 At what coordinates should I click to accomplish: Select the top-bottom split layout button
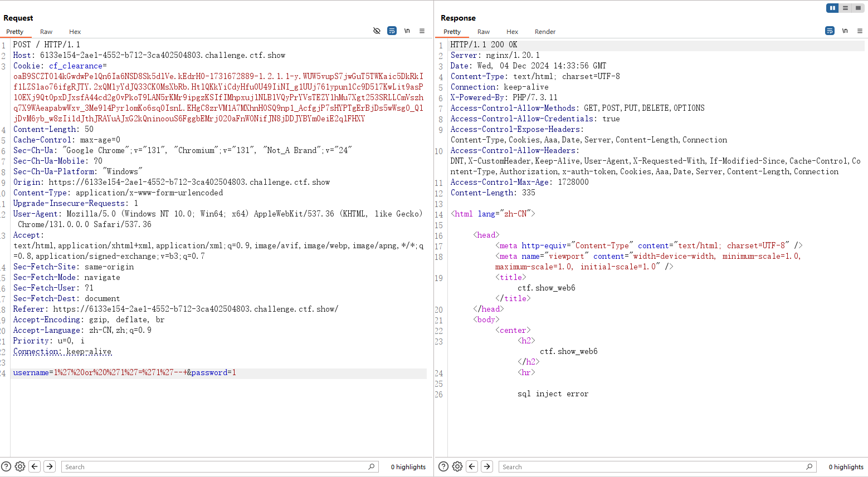point(845,8)
